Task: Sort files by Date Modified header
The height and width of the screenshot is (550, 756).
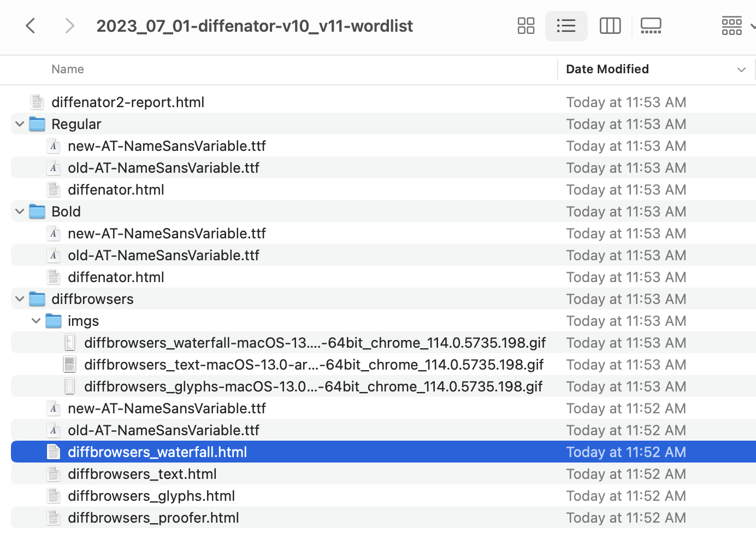Action: [x=607, y=69]
